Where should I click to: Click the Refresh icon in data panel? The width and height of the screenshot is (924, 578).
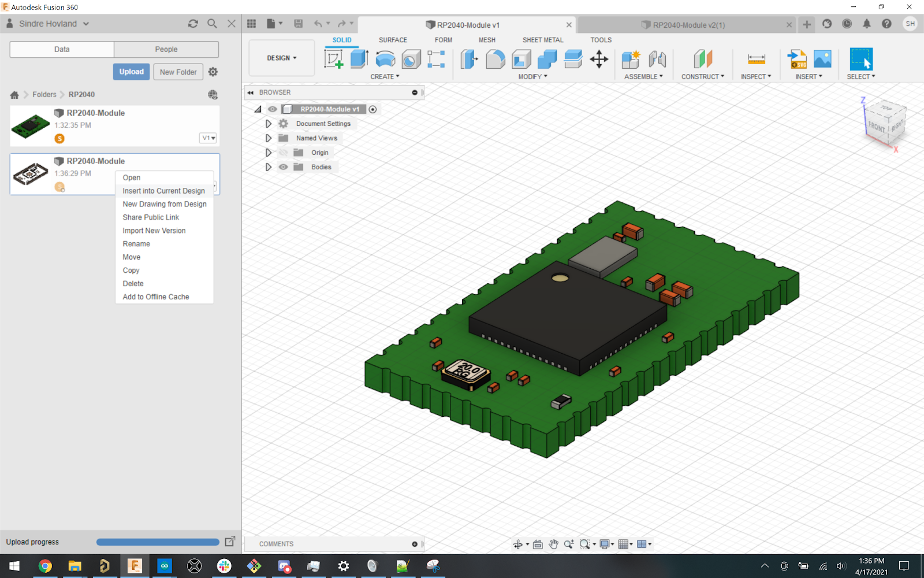tap(193, 24)
